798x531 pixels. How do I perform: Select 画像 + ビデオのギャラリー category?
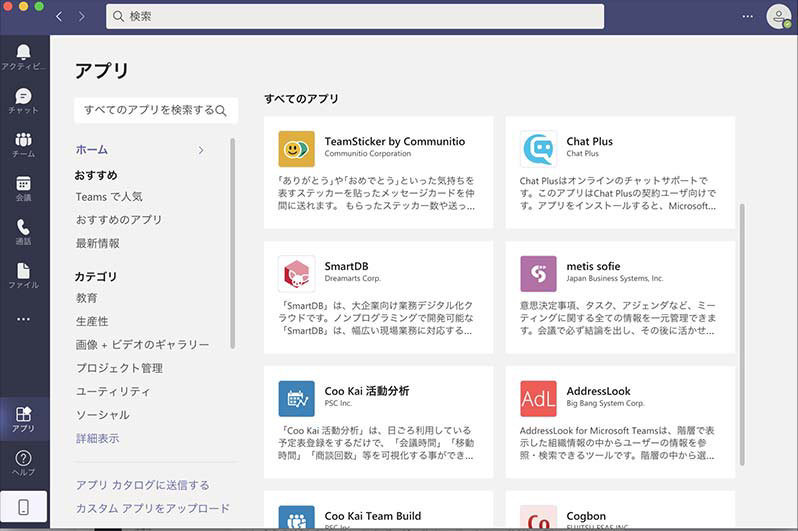coord(142,345)
